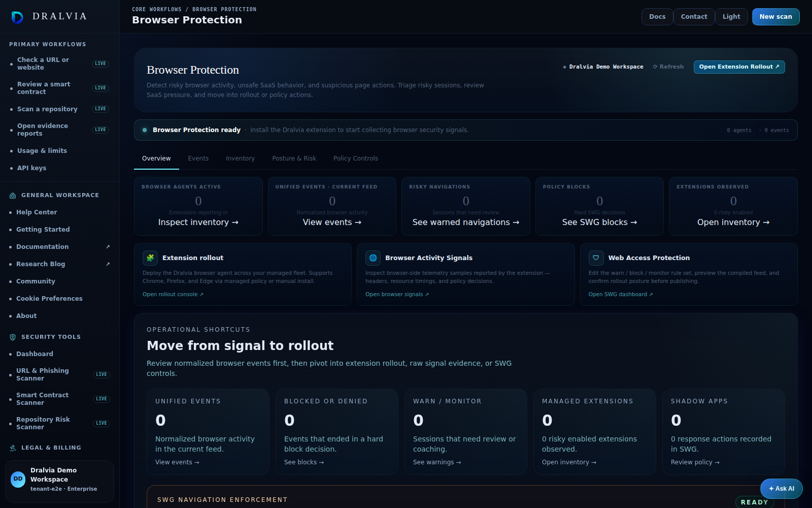Screen dimensions: 812x508
Task: Open URL & Phishing Scanner
Action: pyautogui.click(x=60, y=374)
